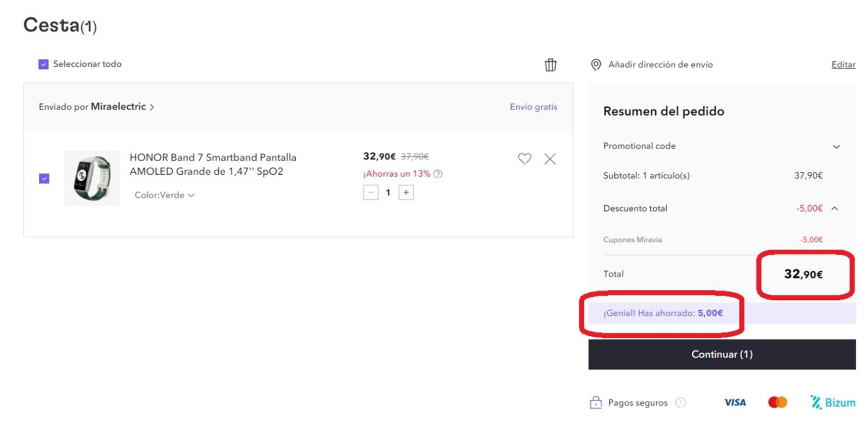Click the Pagos seguros label

click(x=637, y=403)
